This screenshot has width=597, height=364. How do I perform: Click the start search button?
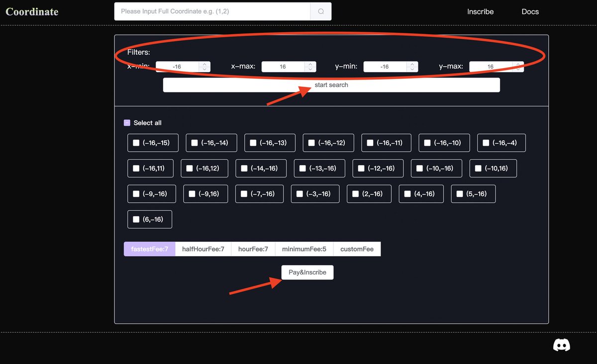pyautogui.click(x=331, y=85)
